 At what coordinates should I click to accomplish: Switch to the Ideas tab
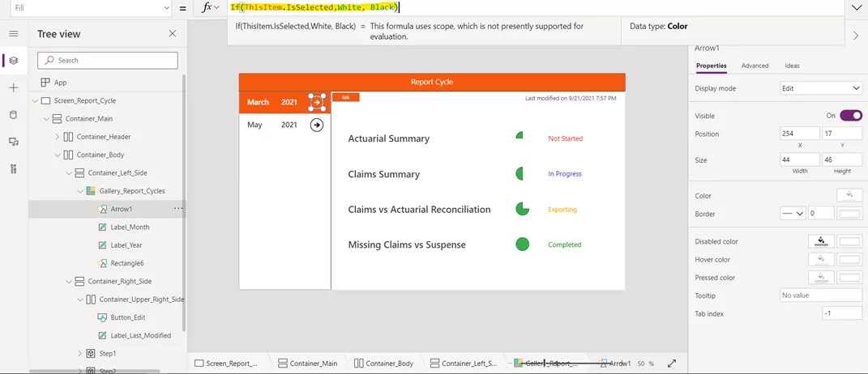[792, 66]
